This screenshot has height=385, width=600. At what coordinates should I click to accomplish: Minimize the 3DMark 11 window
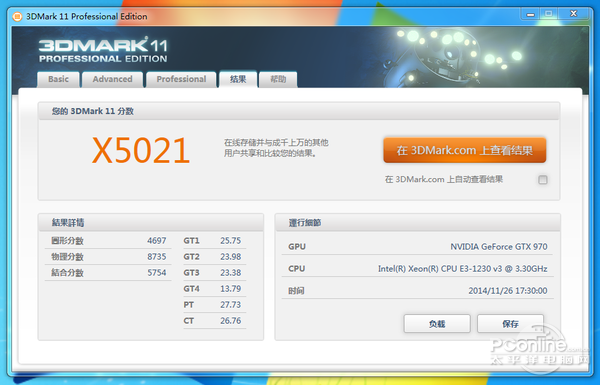pos(530,14)
